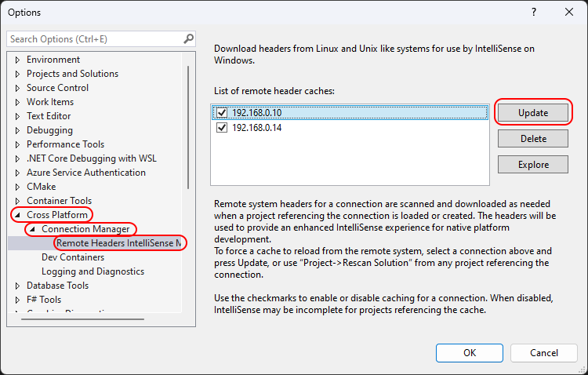Open Logging and Diagnostics settings
The width and height of the screenshot is (588, 375).
coord(93,271)
